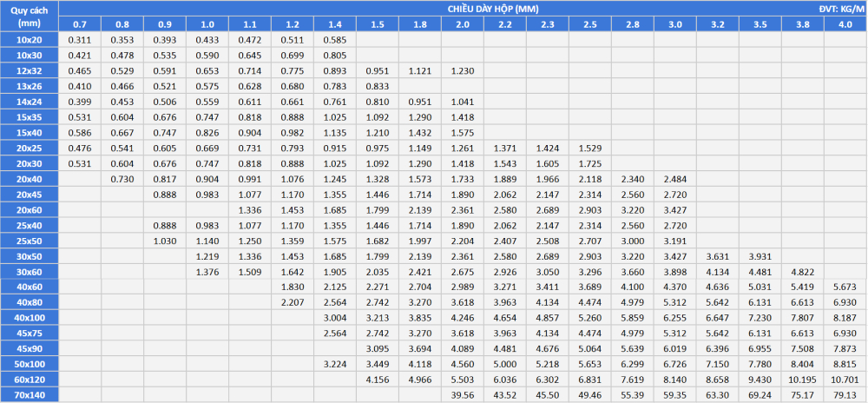This screenshot has width=868, height=403.
Task: Click the 4.822 cell in row 30x60
Action: 802,272
